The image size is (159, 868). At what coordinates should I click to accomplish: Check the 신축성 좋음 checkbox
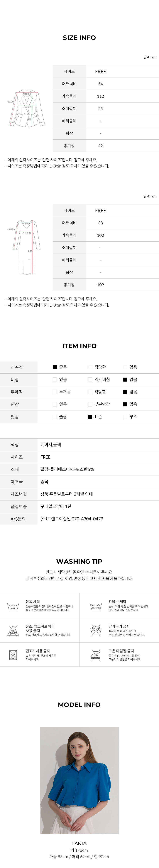pyautogui.click(x=55, y=367)
